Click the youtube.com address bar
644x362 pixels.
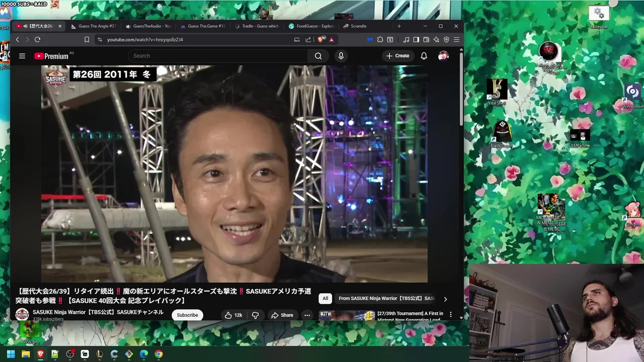click(196, 40)
